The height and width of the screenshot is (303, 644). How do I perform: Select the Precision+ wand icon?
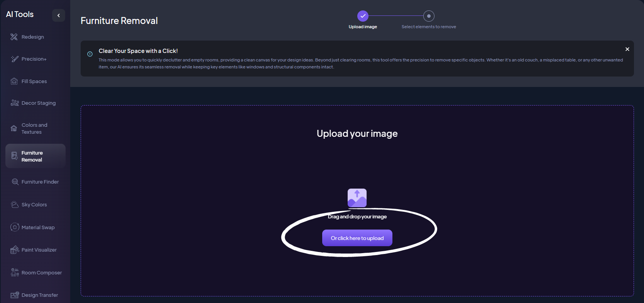[15, 59]
